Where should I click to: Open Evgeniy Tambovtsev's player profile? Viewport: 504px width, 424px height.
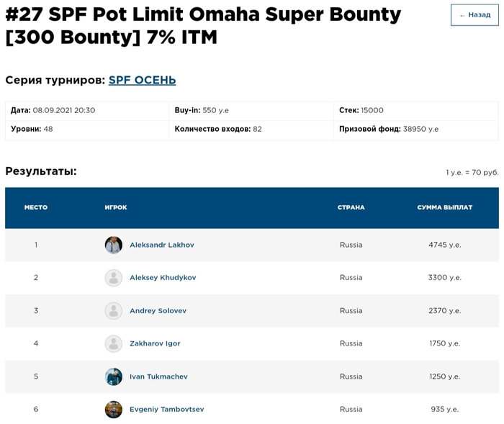166,409
